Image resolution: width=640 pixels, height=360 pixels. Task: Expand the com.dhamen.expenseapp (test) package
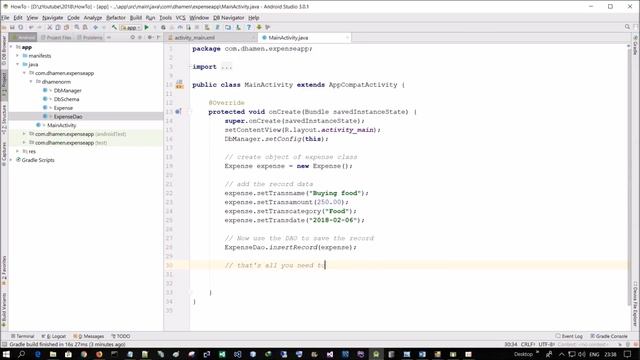click(24, 142)
